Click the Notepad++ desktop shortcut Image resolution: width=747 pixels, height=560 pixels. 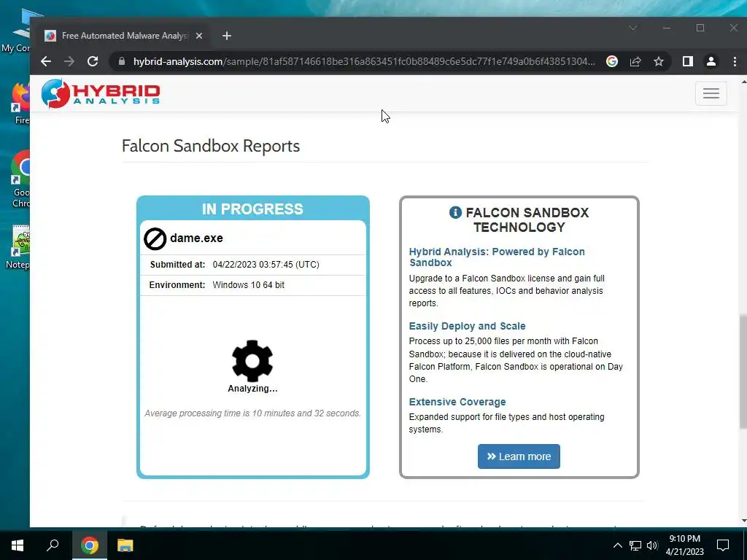coord(19,248)
